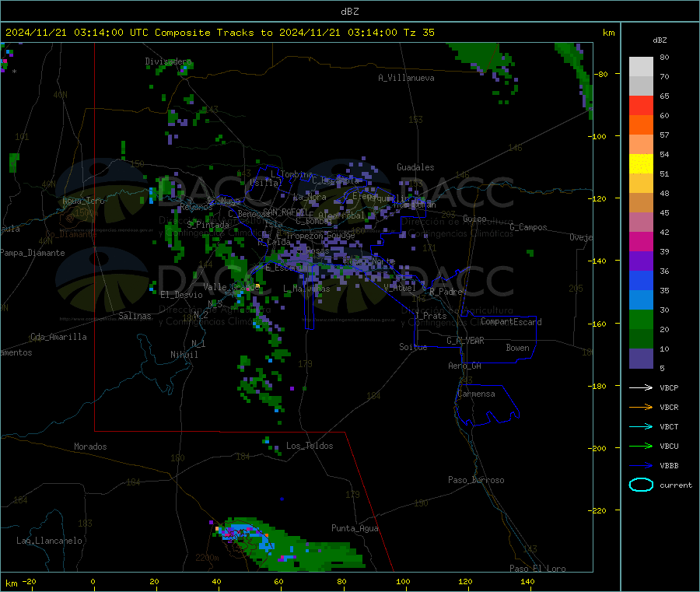This screenshot has height=592, width=700.
Task: Click the Los_Toldos label
Action: click(310, 446)
